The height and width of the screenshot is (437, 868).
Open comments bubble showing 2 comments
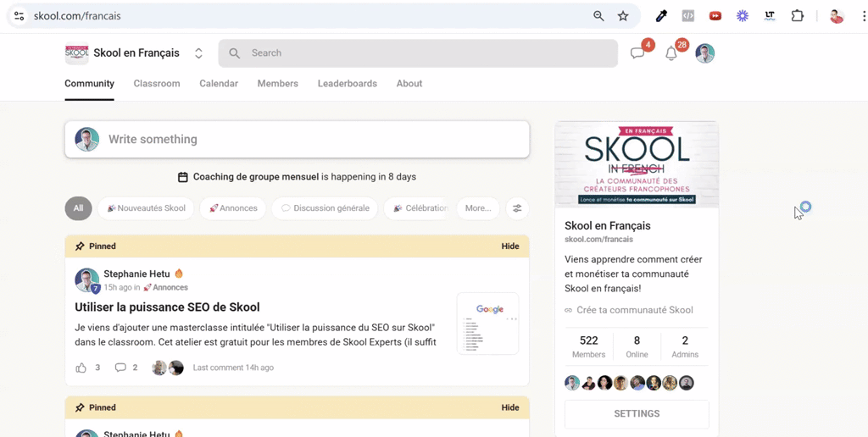point(120,368)
